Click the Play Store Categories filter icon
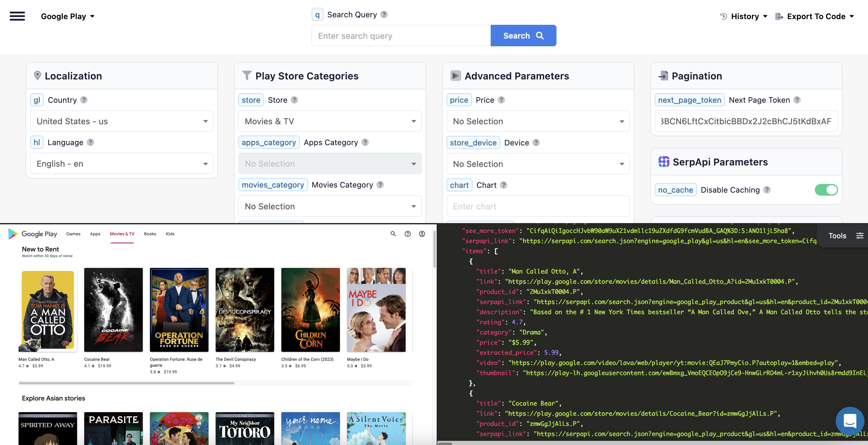The width and height of the screenshot is (868, 445). click(x=247, y=76)
